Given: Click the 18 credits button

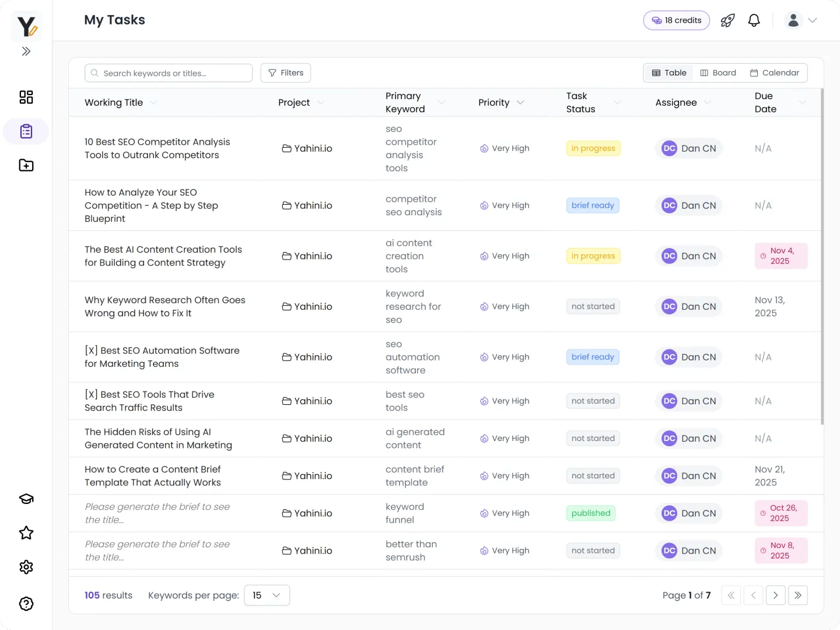Looking at the screenshot, I should coord(676,20).
